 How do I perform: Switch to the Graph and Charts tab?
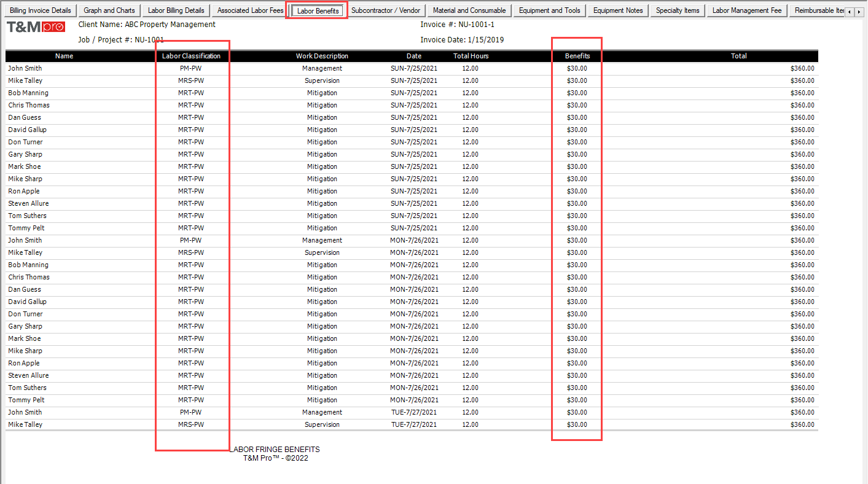[109, 10]
